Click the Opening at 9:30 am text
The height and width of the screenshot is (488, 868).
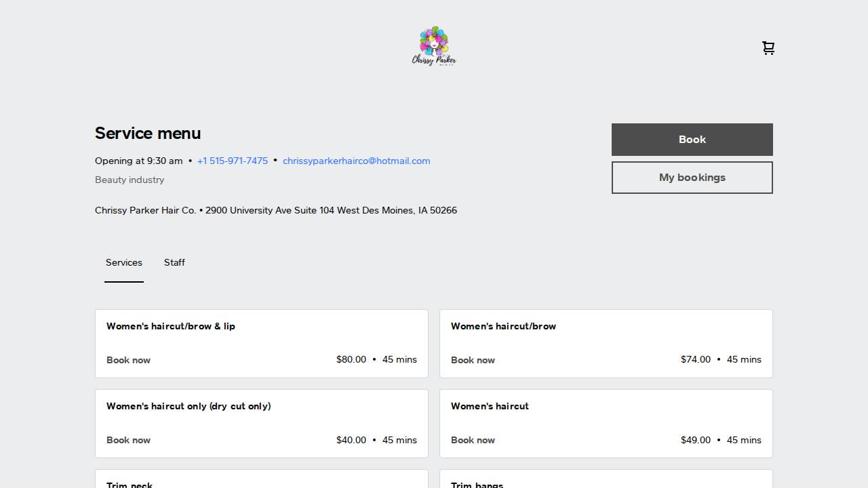(x=138, y=161)
